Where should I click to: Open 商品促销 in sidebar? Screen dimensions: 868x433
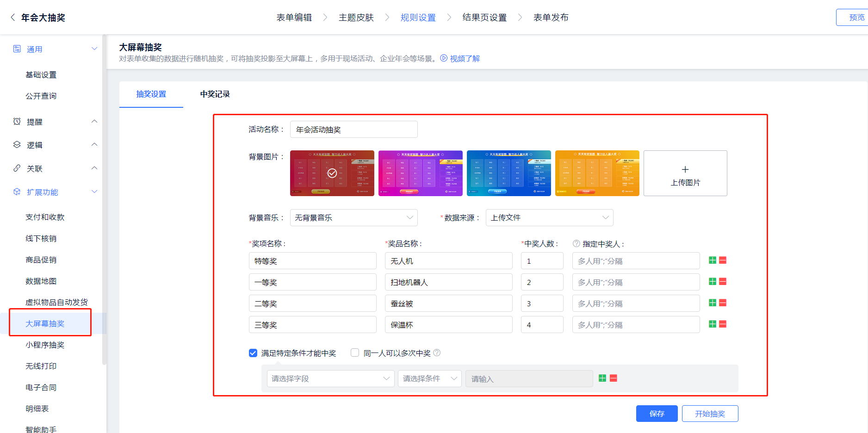41,260
